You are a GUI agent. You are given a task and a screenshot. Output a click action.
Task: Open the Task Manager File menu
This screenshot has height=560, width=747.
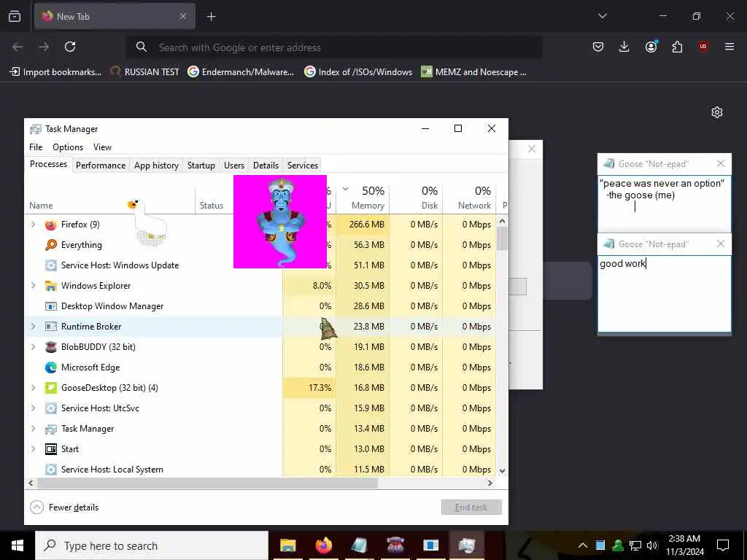(x=36, y=147)
